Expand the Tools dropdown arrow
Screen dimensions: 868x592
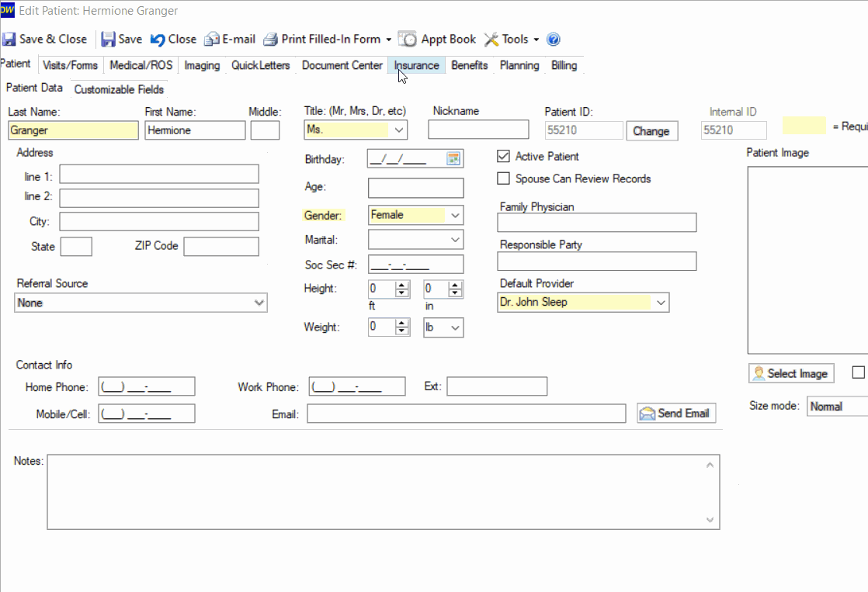click(536, 40)
